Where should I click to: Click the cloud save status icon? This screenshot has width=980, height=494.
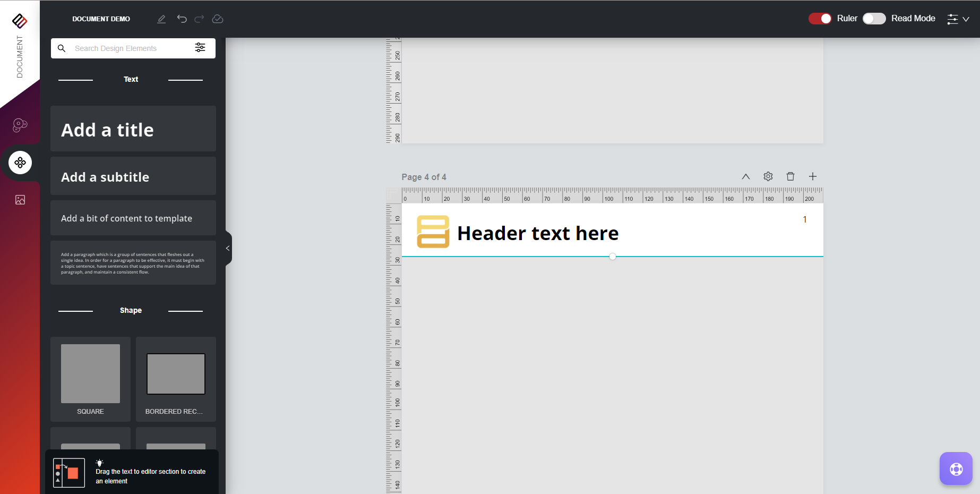[x=218, y=19]
